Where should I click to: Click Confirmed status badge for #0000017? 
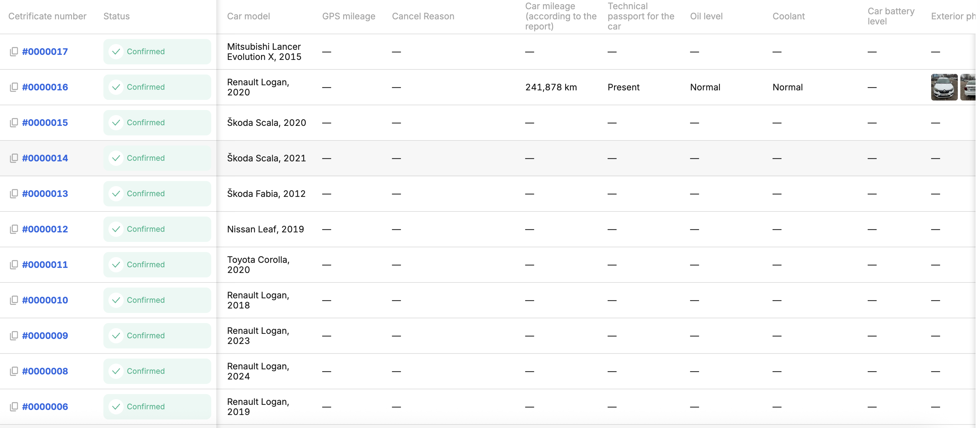[157, 52]
